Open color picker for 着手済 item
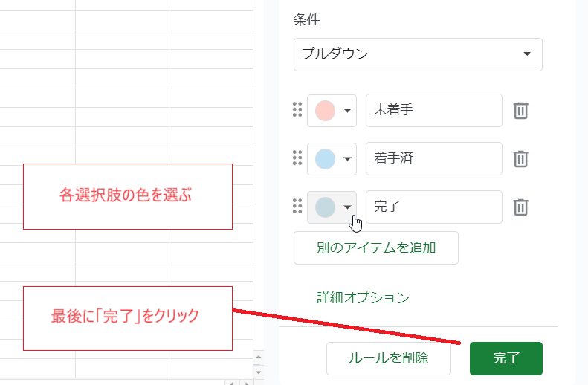The width and height of the screenshot is (588, 385). pyautogui.click(x=332, y=158)
